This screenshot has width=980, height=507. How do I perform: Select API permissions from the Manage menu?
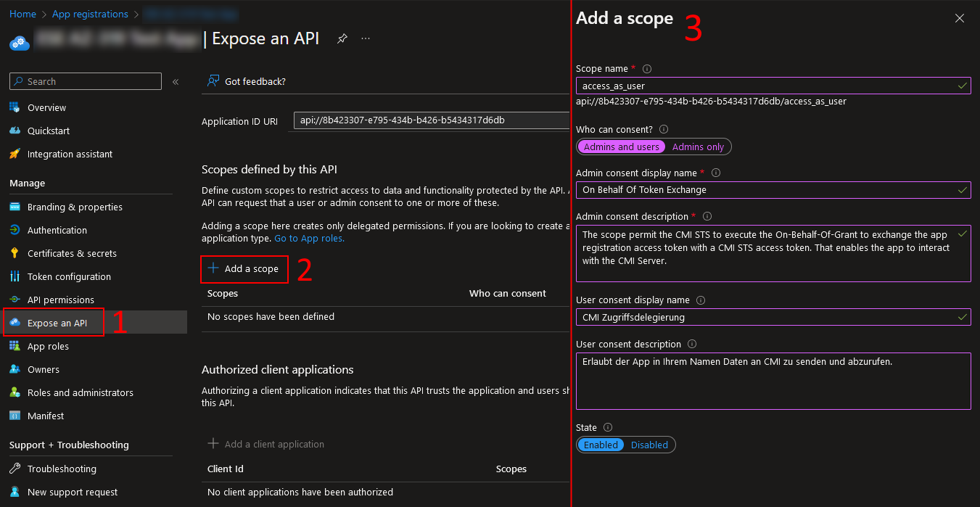59,300
